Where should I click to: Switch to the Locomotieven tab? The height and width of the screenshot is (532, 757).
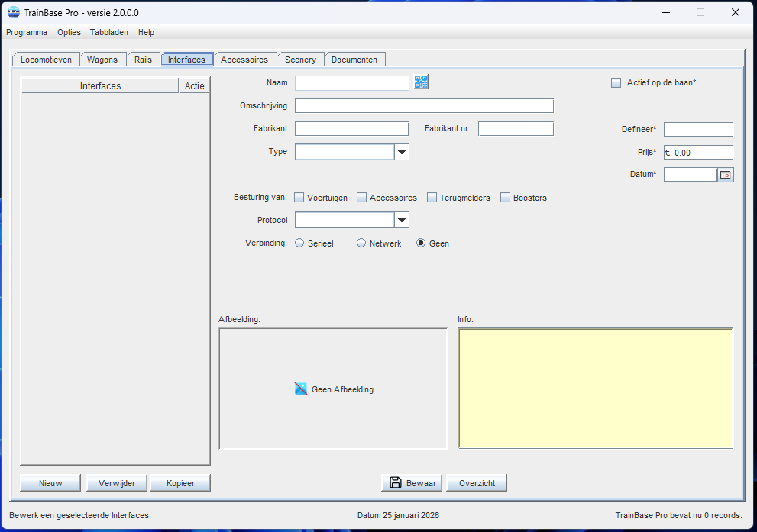[47, 60]
